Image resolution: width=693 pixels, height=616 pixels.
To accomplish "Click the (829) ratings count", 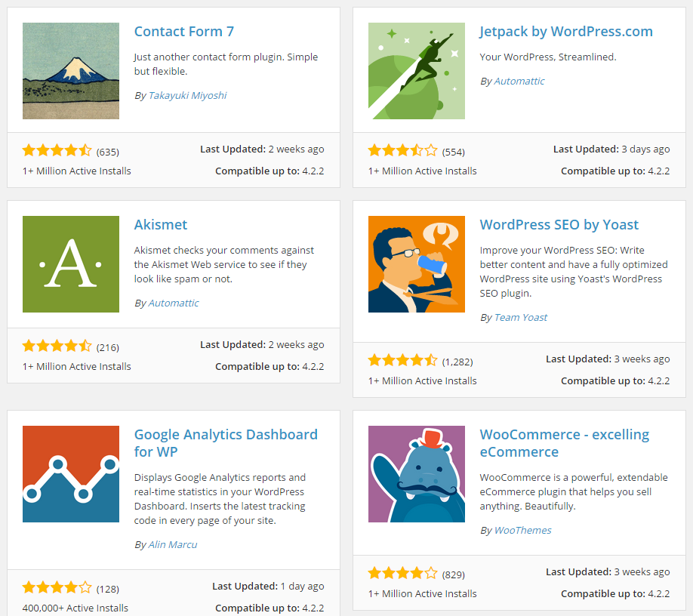I will (454, 575).
